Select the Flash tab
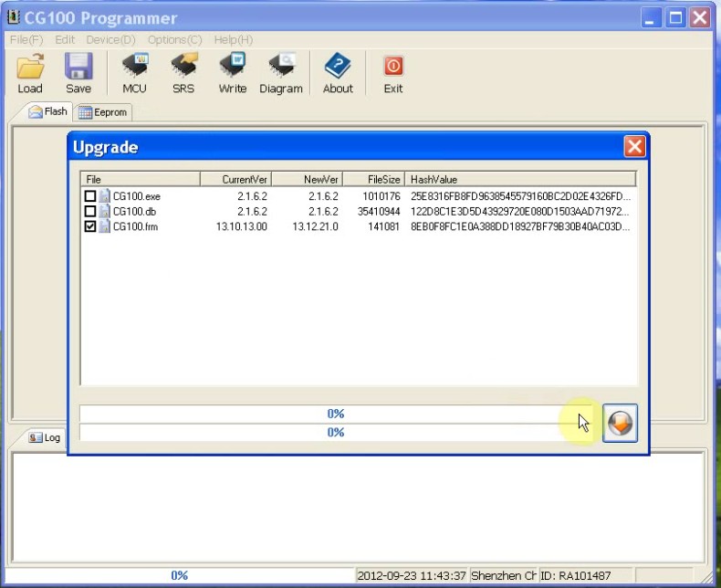721x588 pixels. [x=48, y=112]
